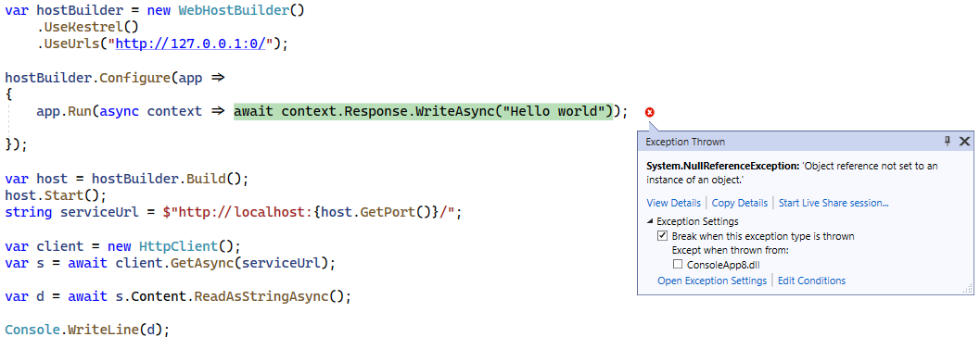Click the Configure method name
This screenshot has height=337, width=980.
[135, 79]
